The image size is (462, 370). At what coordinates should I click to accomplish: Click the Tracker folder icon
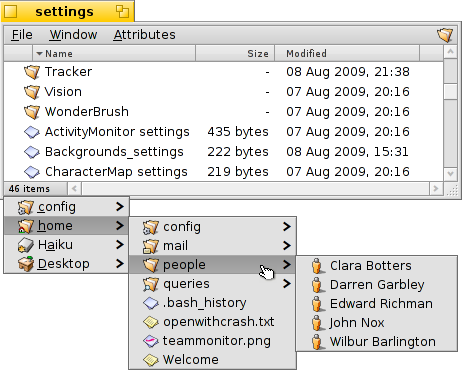(32, 72)
